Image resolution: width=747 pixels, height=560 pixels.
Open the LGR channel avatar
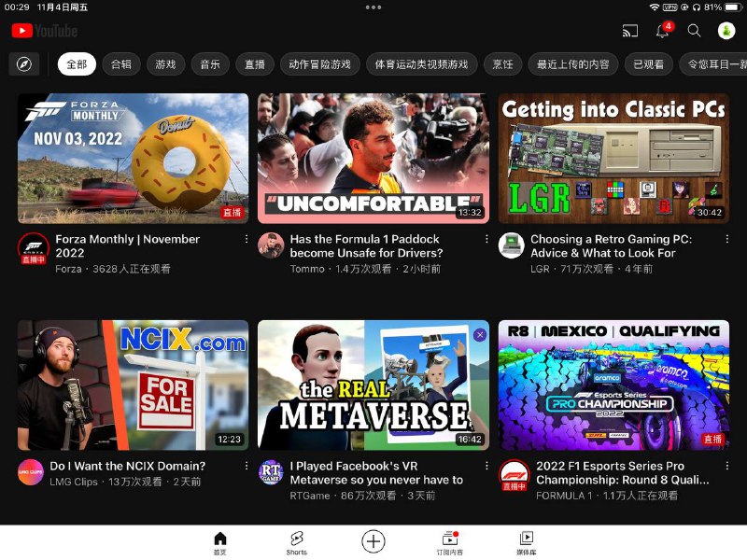coord(511,245)
